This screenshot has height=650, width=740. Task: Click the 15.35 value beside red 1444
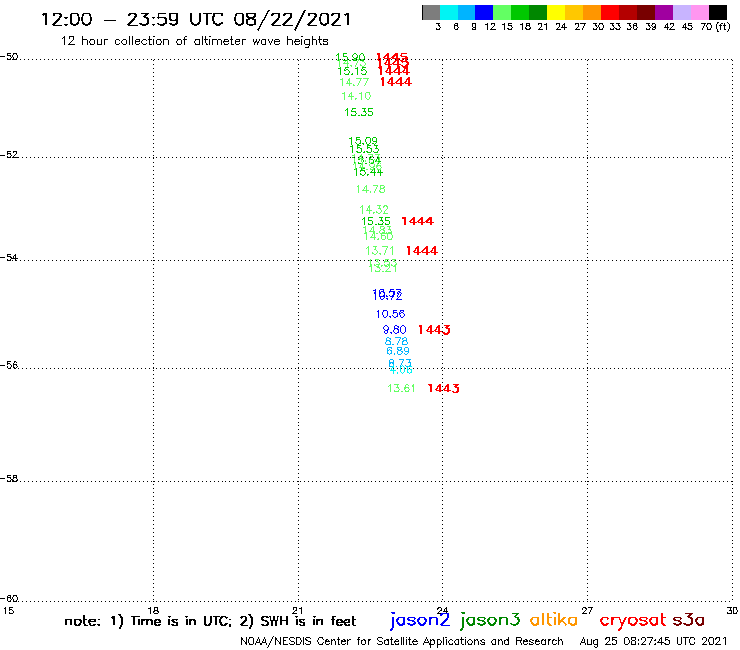tap(376, 221)
